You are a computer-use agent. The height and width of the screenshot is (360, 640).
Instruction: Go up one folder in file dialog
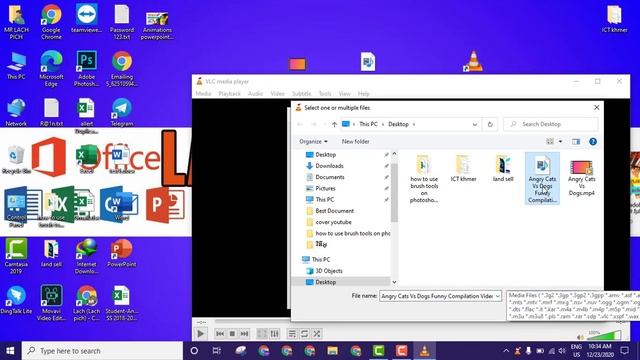[x=334, y=124]
